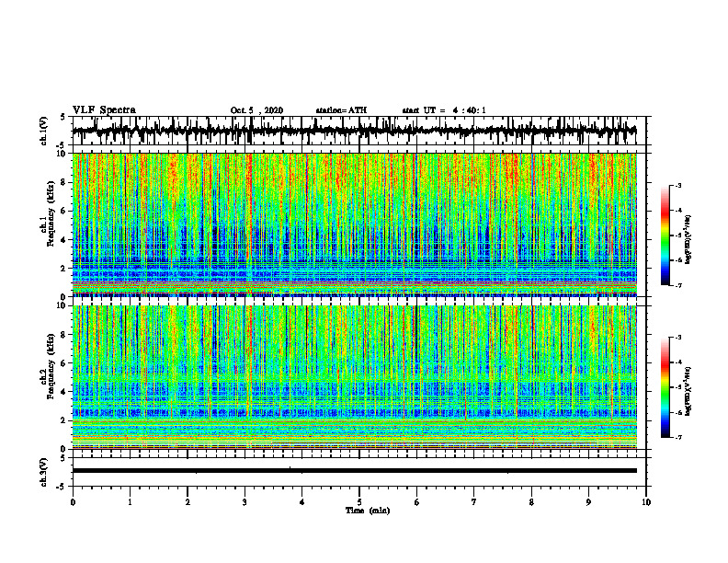Screen dimensions: 728x563
Task: Click the ch.1 spectrogram color bar
Action: [665, 236]
